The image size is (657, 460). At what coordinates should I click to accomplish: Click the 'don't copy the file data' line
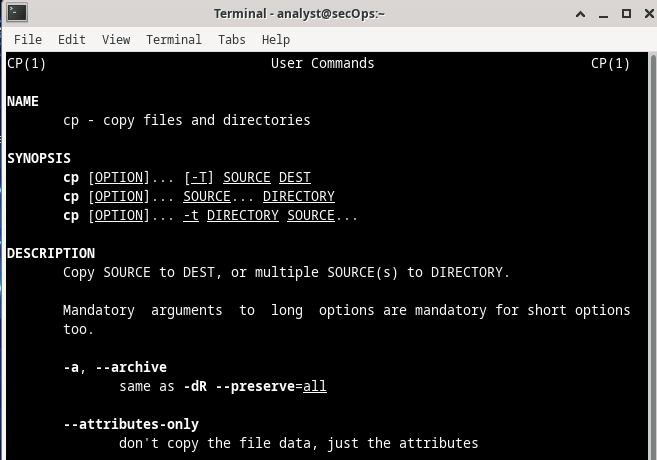coord(299,443)
